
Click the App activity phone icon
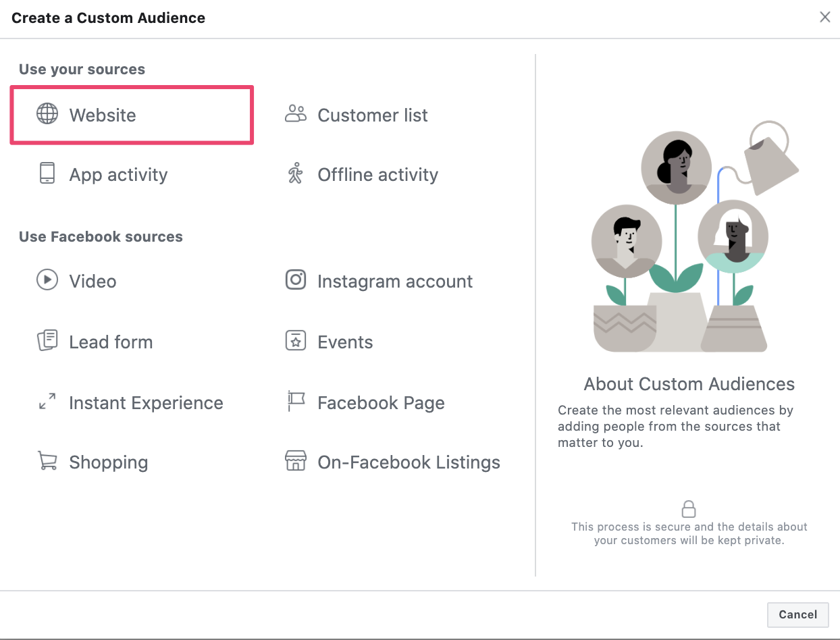pos(47,174)
